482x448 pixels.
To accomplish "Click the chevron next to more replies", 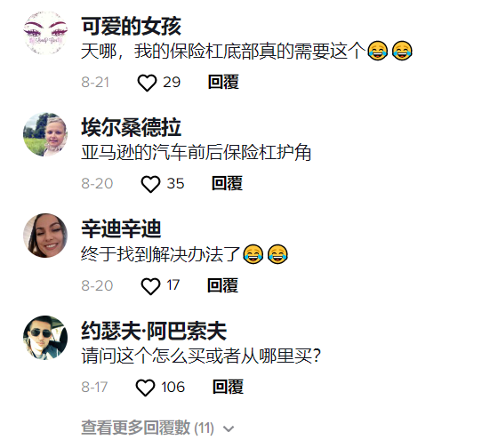I will coord(229,428).
